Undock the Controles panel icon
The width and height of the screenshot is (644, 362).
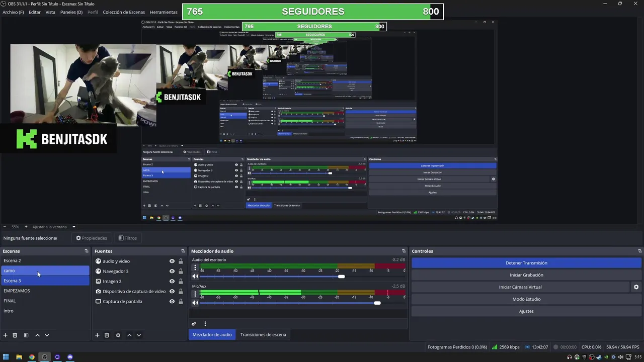pyautogui.click(x=639, y=251)
